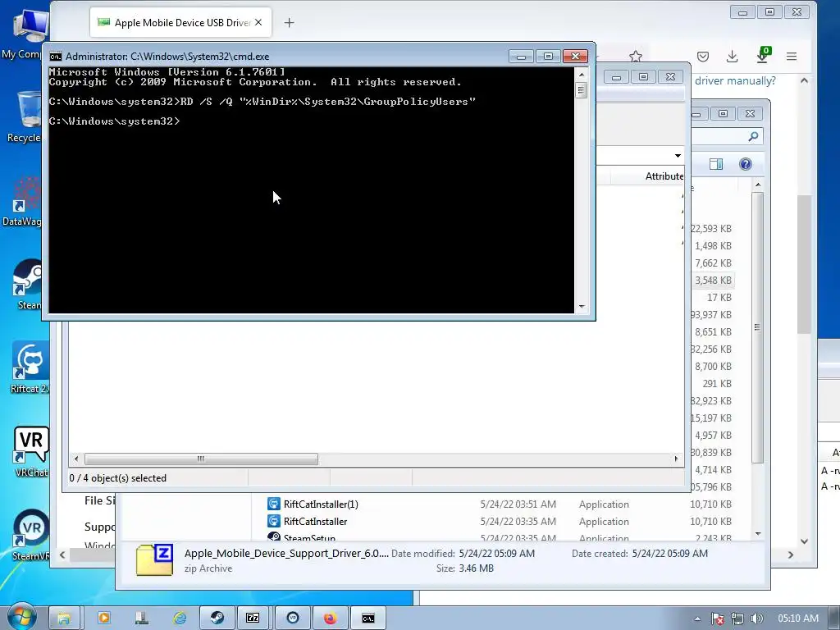Click Explorer file list scrollbar down arrow
The width and height of the screenshot is (840, 630).
point(757,533)
